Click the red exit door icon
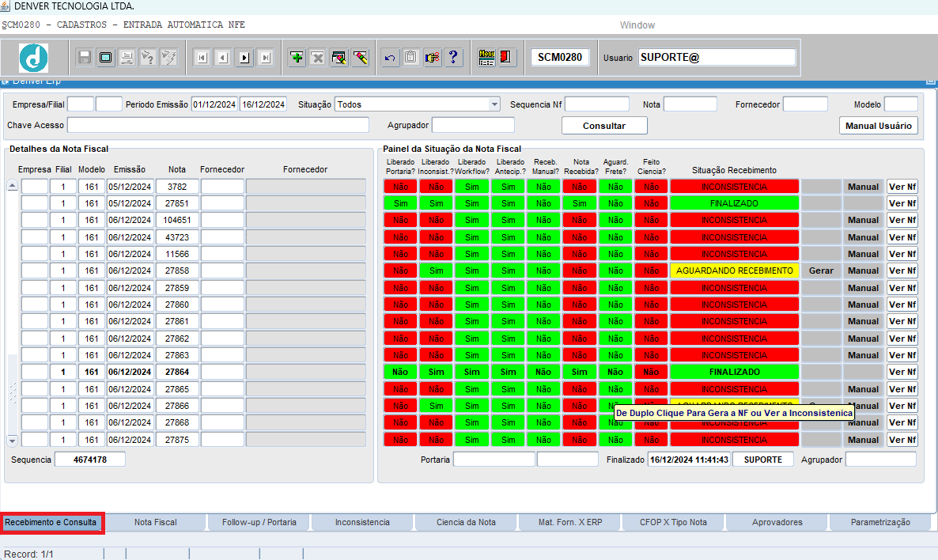 507,58
